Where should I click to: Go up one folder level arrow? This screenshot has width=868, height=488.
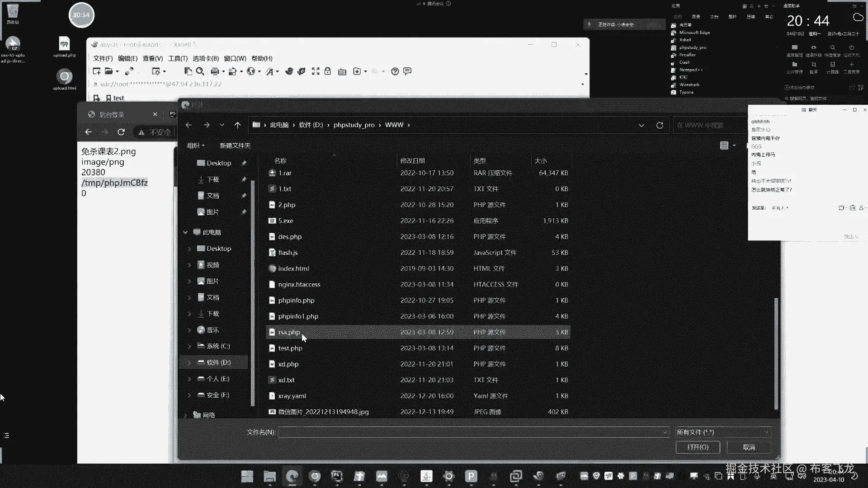pyautogui.click(x=237, y=125)
